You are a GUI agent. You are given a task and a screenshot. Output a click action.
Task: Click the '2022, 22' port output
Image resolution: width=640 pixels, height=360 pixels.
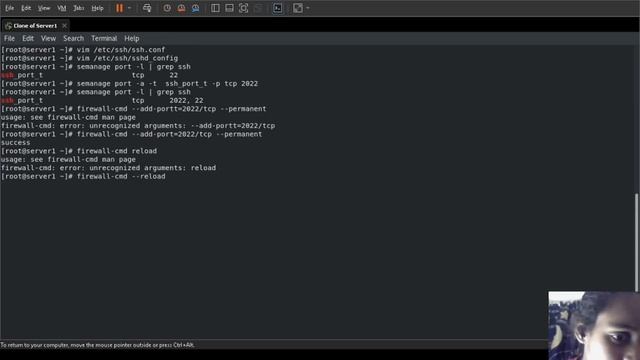186,100
